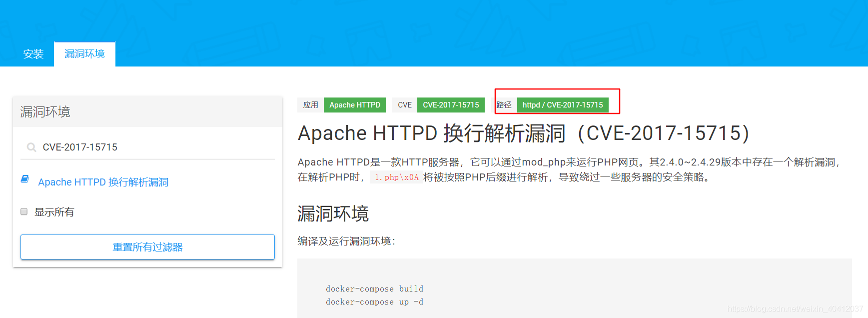Click the inline code 1.php\x0A

[x=397, y=177]
